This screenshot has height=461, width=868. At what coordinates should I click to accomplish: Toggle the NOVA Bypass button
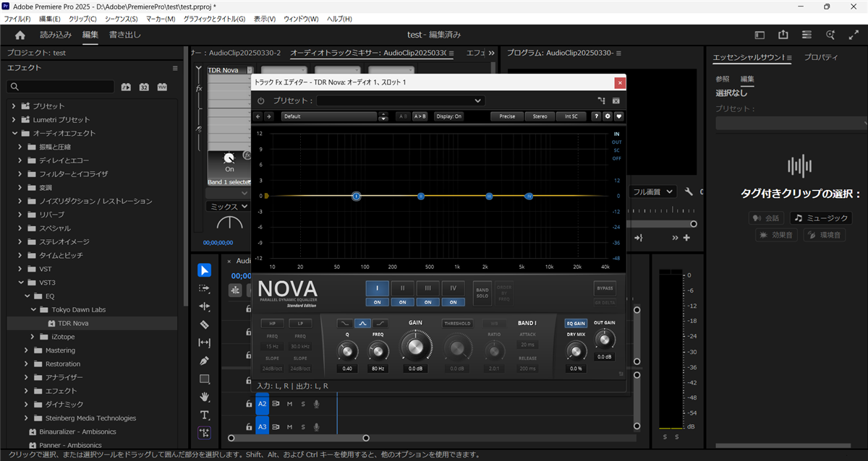(x=605, y=288)
